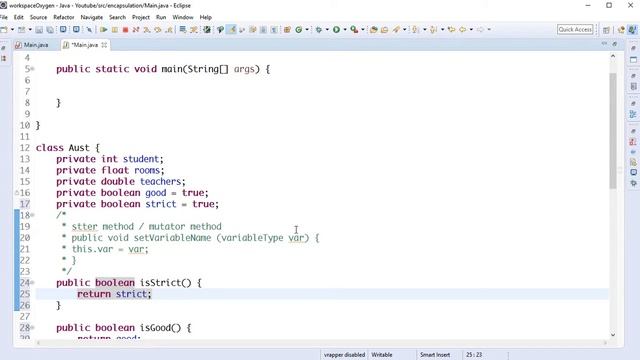Click the Last Edit Location icon
640x360 pixels.
point(451,29)
